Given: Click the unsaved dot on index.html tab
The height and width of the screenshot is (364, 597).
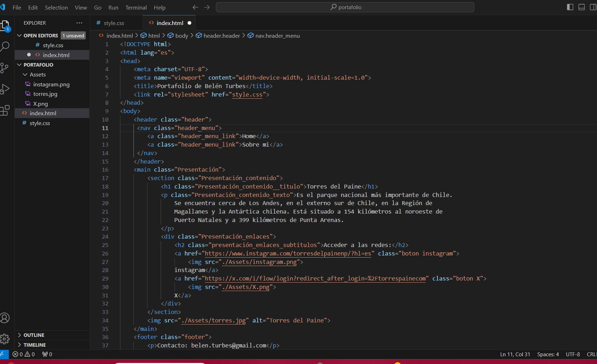Looking at the screenshot, I should 189,23.
